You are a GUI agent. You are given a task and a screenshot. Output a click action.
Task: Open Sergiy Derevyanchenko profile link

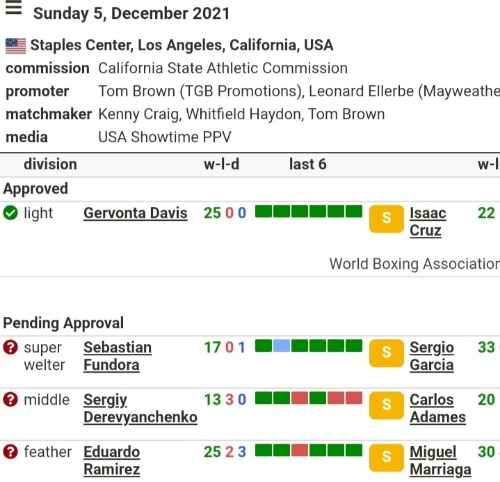point(140,408)
